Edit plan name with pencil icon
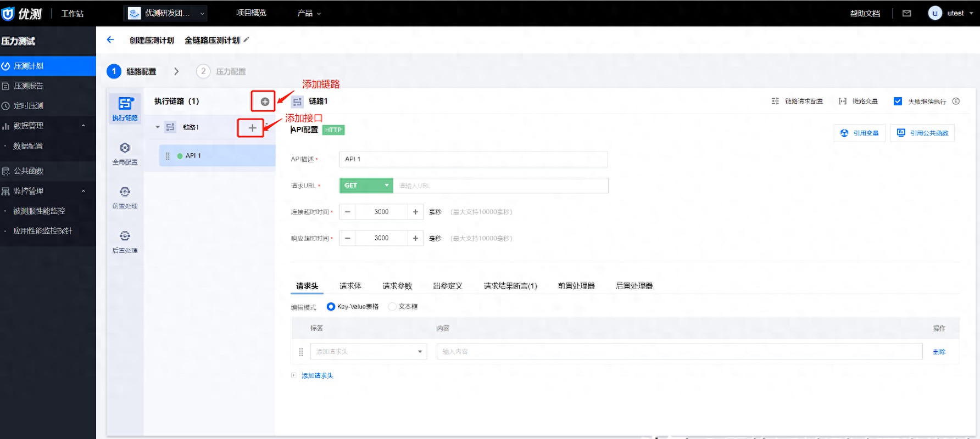The height and width of the screenshot is (439, 980). click(x=246, y=40)
